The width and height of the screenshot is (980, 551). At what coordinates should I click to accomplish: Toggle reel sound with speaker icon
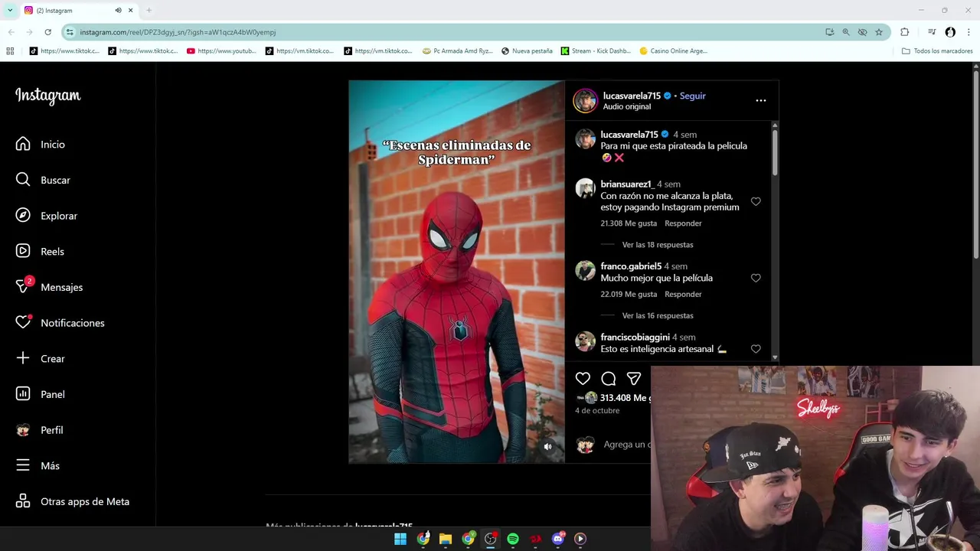[x=547, y=447]
